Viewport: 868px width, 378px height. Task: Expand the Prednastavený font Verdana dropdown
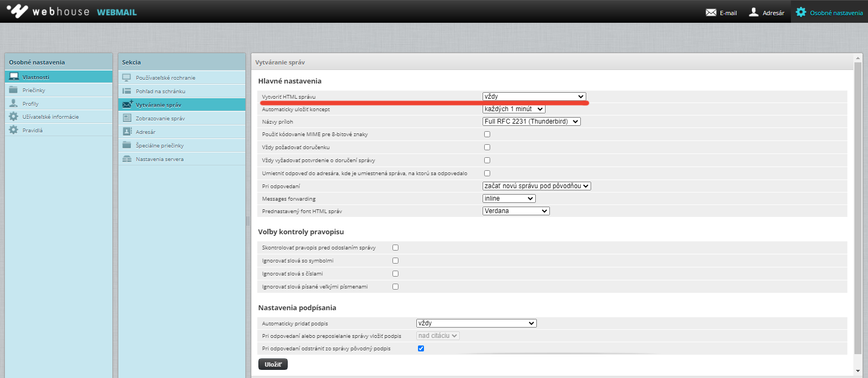pyautogui.click(x=516, y=211)
